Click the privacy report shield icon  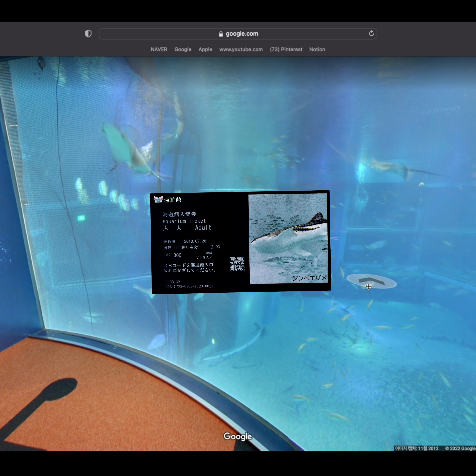(x=88, y=34)
